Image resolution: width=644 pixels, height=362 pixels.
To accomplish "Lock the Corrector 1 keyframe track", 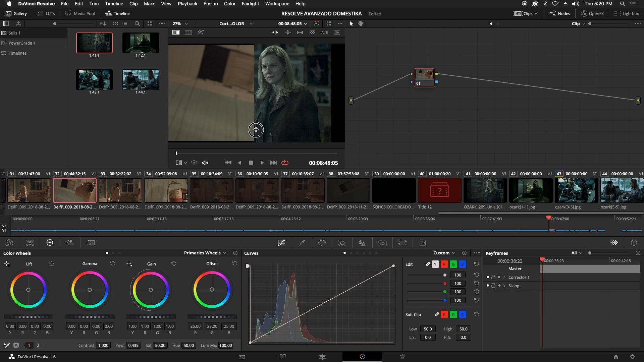I will tap(493, 277).
